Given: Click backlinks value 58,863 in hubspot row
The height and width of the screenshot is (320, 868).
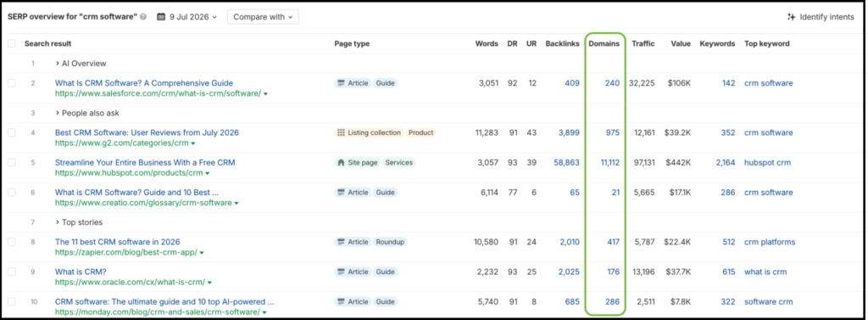Looking at the screenshot, I should point(566,162).
